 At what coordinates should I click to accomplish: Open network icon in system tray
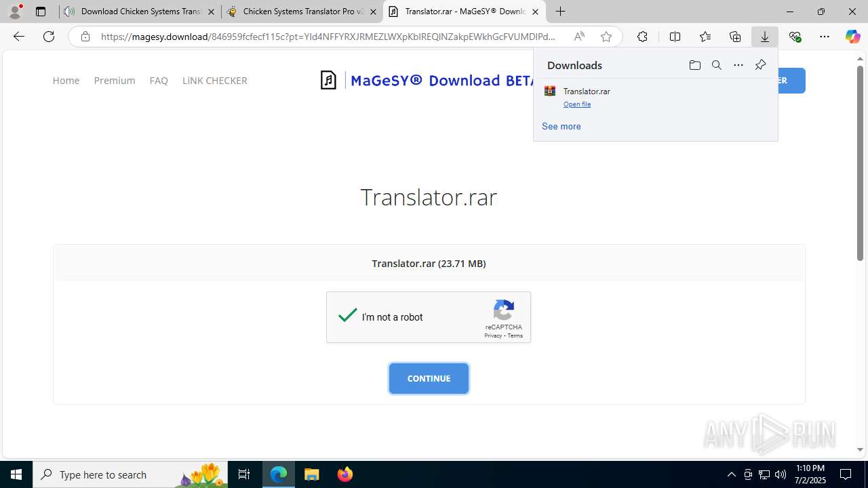pos(764,474)
